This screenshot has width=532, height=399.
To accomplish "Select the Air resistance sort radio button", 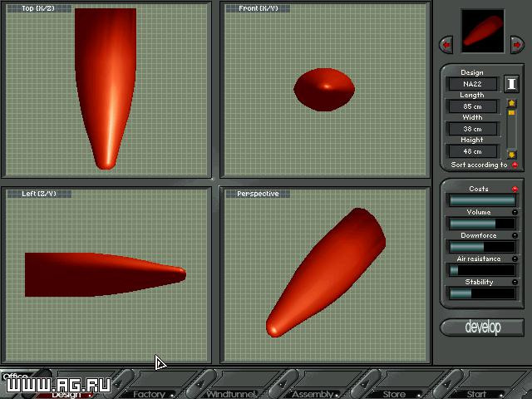I will [x=515, y=259].
